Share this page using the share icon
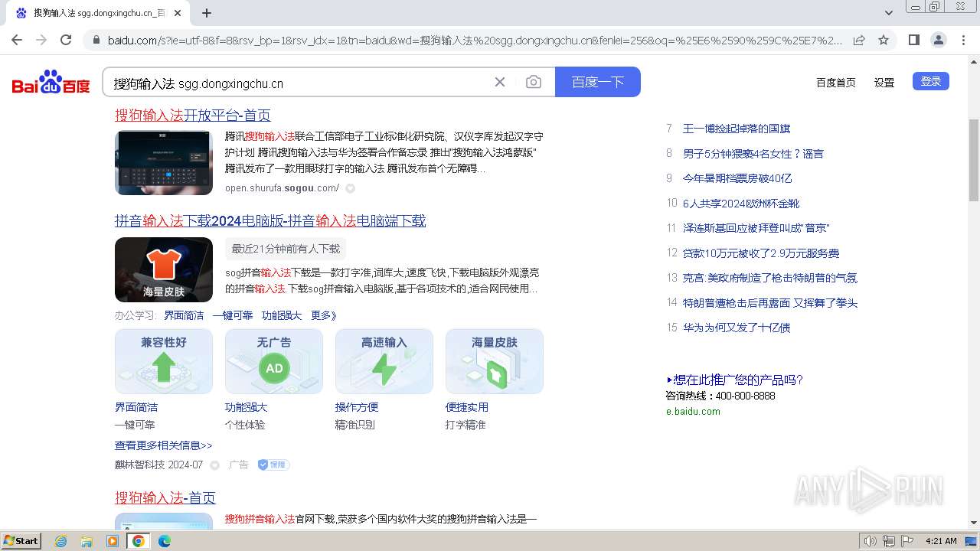Screen dimensions: 980x551 tap(859, 40)
